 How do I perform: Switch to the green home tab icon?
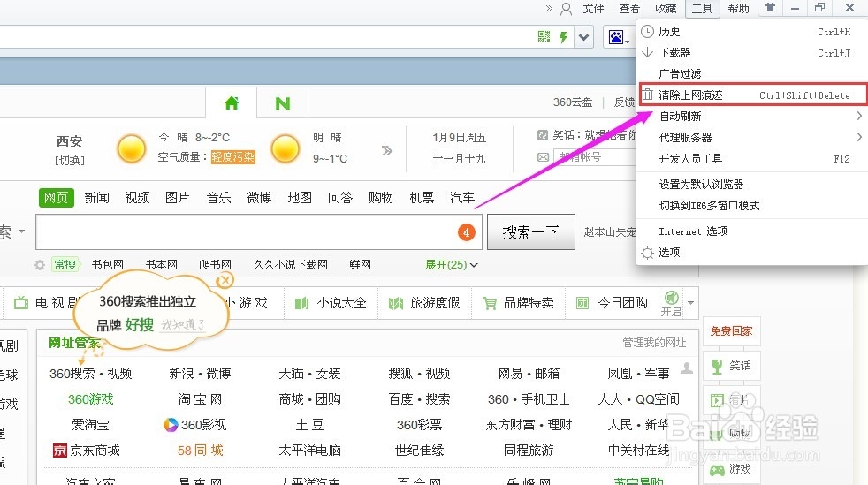[x=232, y=102]
